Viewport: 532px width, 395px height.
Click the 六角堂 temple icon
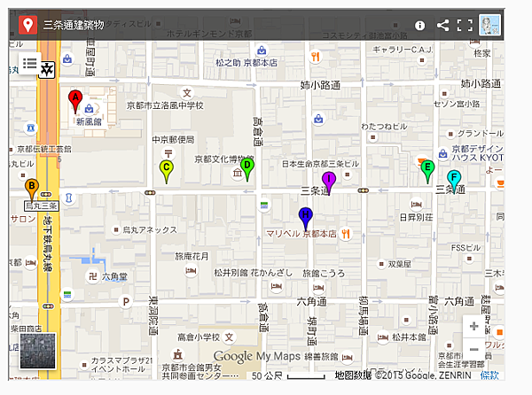pyautogui.click(x=92, y=276)
